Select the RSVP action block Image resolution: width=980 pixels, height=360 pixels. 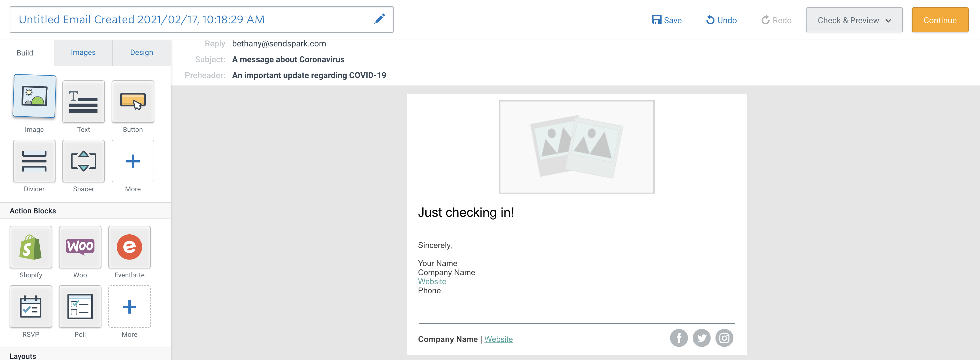tap(31, 307)
